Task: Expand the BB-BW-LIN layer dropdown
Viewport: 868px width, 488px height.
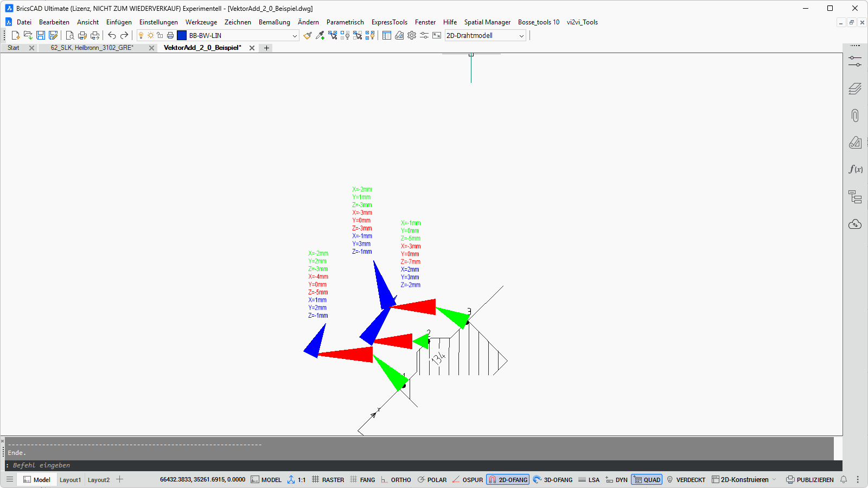Action: [295, 36]
